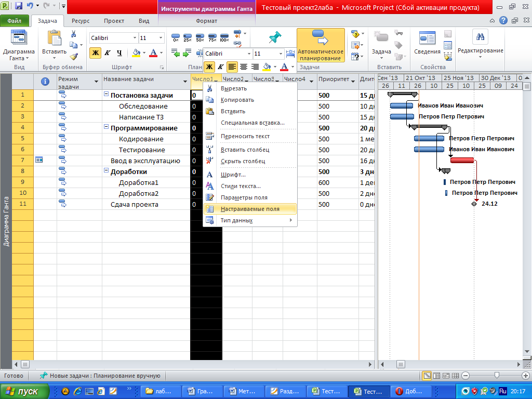Image resolution: width=532 pixels, height=399 pixels.
Task: Mark task 100% complete
Action: click(224, 37)
